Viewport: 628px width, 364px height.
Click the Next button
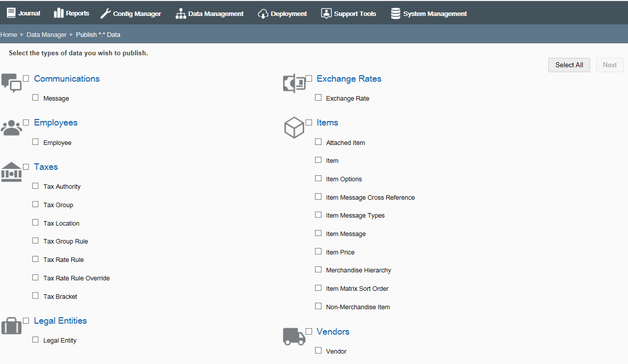[x=610, y=65]
